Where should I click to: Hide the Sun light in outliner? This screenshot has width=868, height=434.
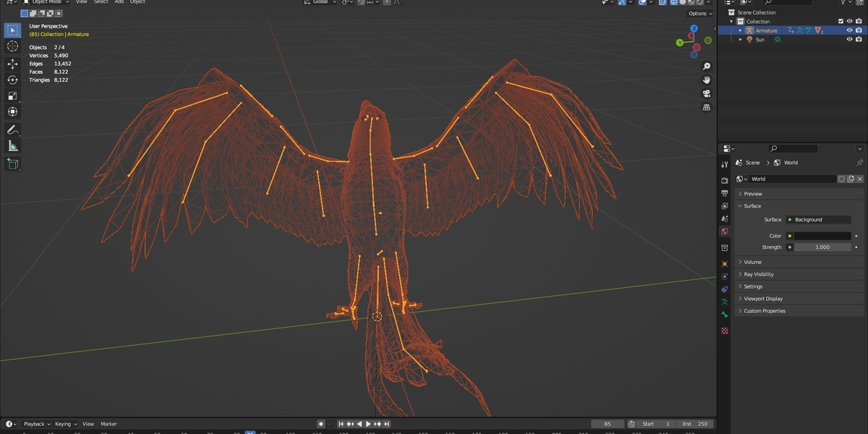coord(850,40)
